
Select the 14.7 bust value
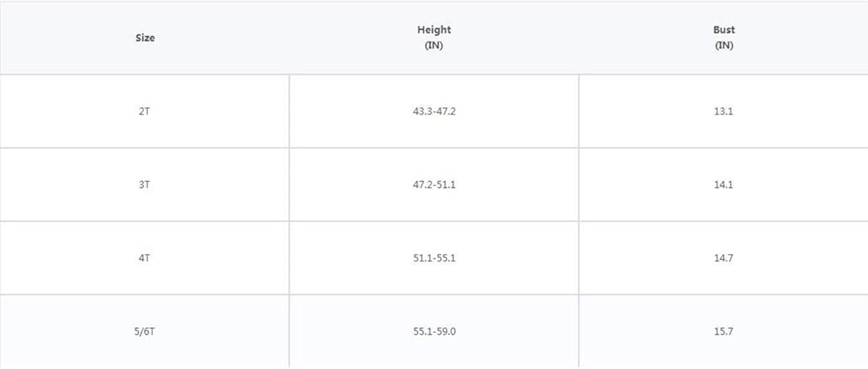point(723,258)
